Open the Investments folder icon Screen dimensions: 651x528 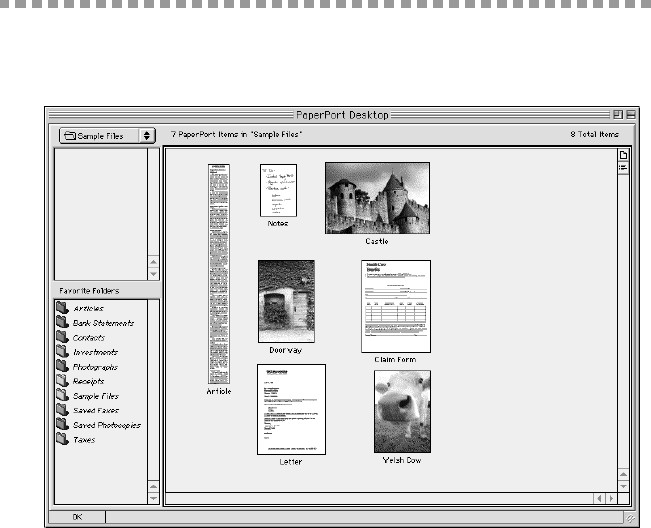click(x=63, y=352)
